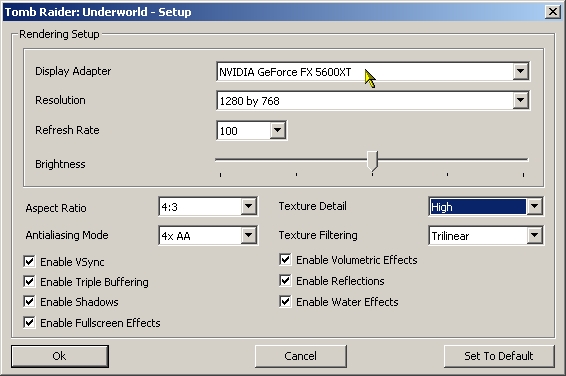Toggle Enable Triple Buffering checkbox

point(29,281)
